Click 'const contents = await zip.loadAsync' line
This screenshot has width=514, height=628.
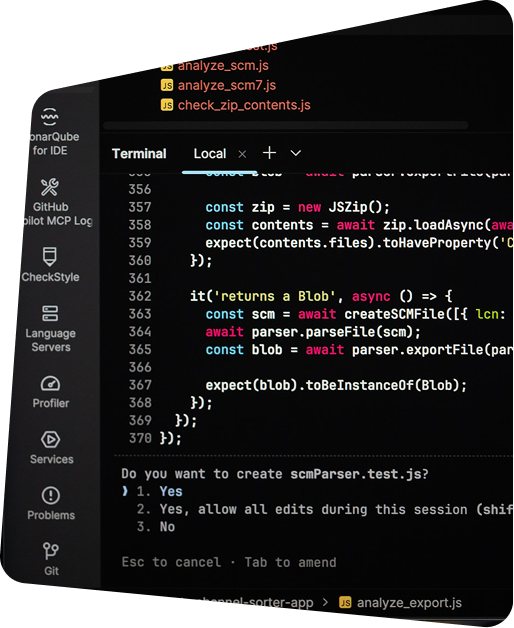tap(359, 225)
